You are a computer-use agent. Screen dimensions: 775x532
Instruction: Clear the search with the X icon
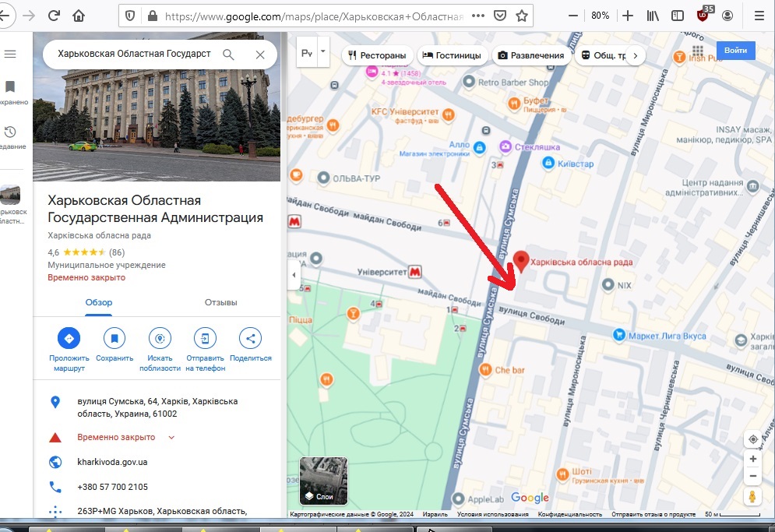click(260, 55)
